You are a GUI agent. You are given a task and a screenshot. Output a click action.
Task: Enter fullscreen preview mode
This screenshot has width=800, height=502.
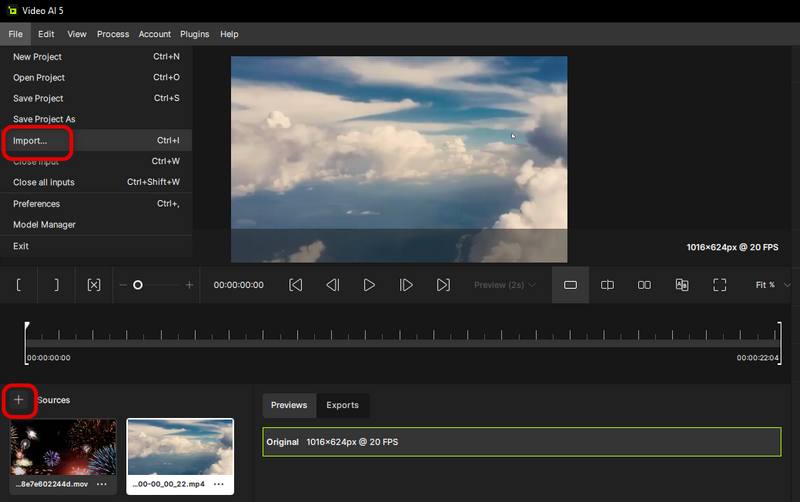pos(719,285)
